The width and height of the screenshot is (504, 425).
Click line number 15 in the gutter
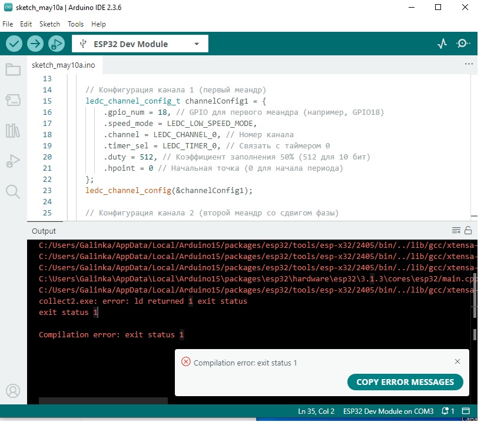(x=47, y=101)
